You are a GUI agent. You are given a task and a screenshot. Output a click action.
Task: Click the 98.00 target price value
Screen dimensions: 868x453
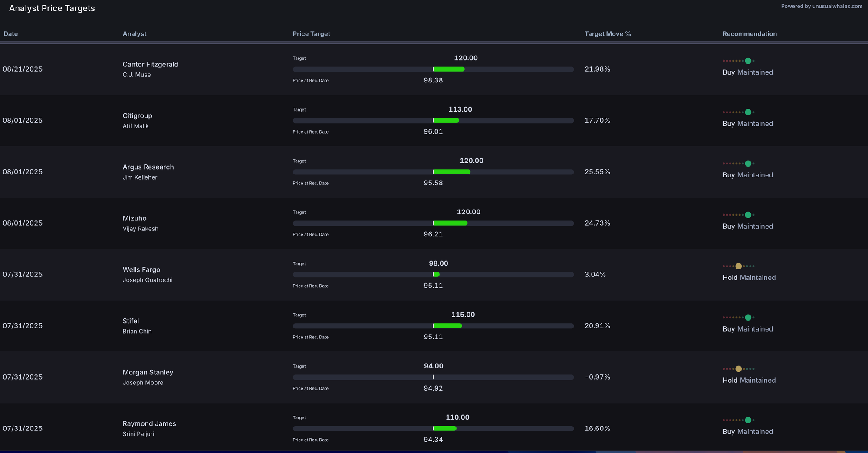tap(438, 263)
